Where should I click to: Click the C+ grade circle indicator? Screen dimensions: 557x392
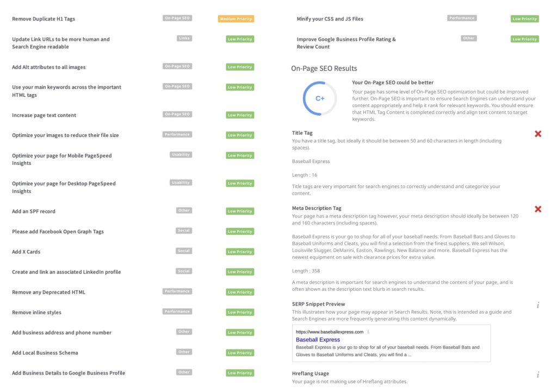(x=320, y=98)
